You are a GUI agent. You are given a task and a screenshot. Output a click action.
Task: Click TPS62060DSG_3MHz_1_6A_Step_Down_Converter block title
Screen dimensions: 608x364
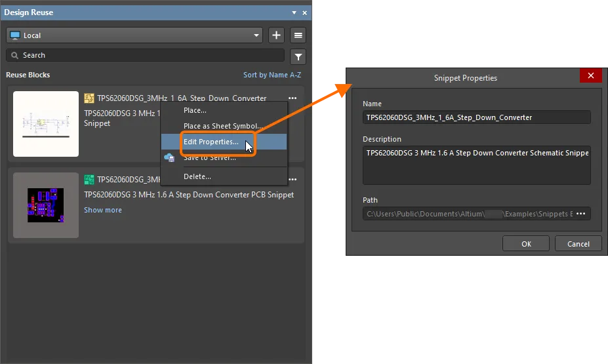click(x=182, y=98)
